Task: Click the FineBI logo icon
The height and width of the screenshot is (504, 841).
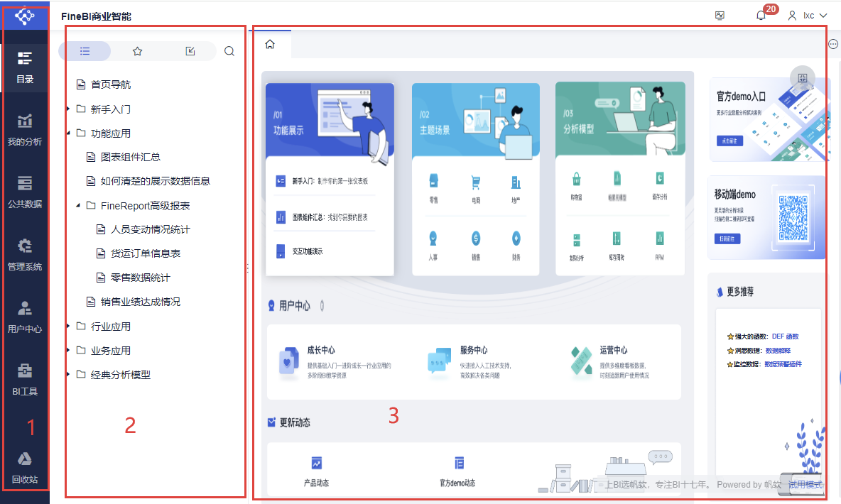Action: (x=25, y=16)
